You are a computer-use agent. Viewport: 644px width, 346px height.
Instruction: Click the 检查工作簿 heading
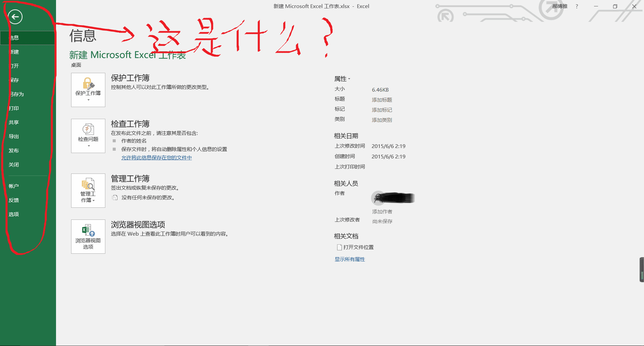tap(130, 124)
